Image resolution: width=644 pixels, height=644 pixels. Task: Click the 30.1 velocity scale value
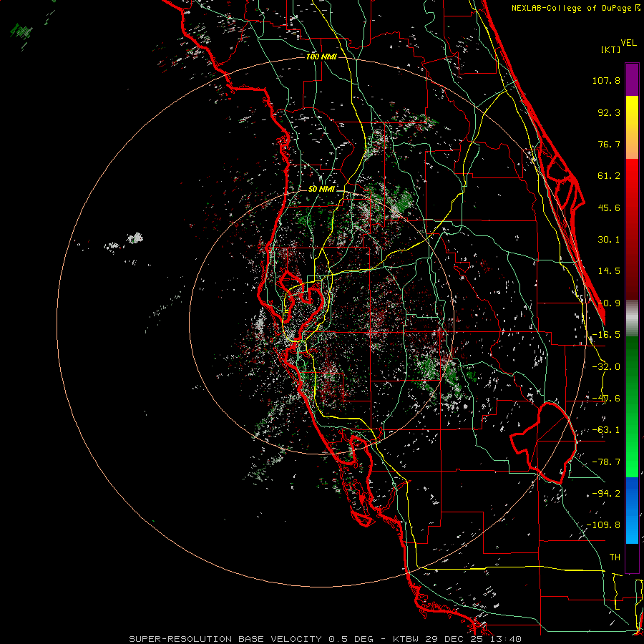click(x=609, y=240)
